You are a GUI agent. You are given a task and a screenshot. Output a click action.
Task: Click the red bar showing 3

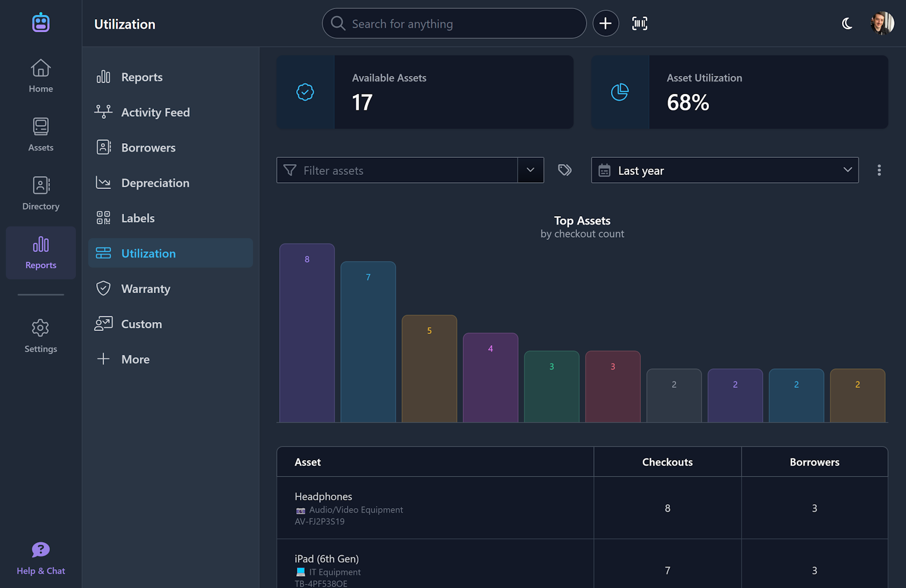613,387
